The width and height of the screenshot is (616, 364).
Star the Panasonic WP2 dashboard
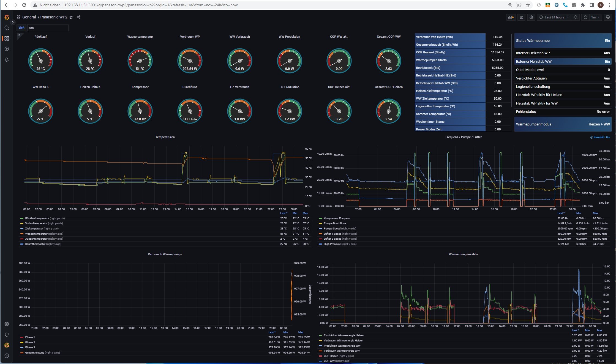tap(71, 17)
